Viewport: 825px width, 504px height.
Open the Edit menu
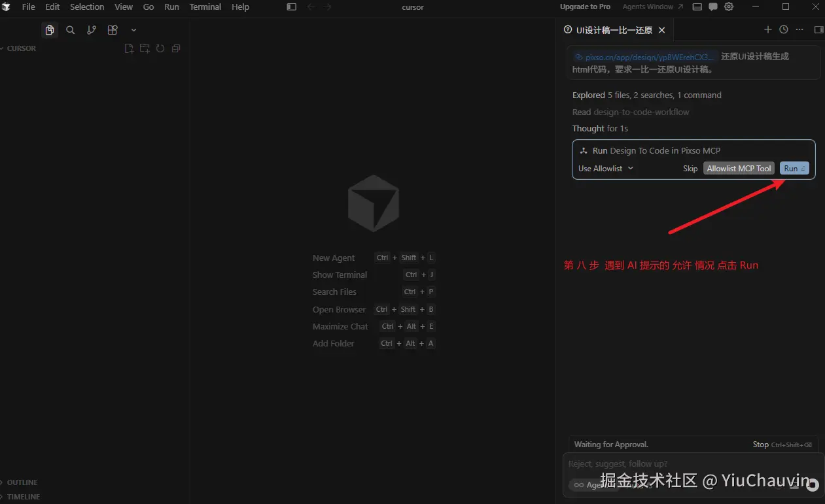tap(52, 7)
